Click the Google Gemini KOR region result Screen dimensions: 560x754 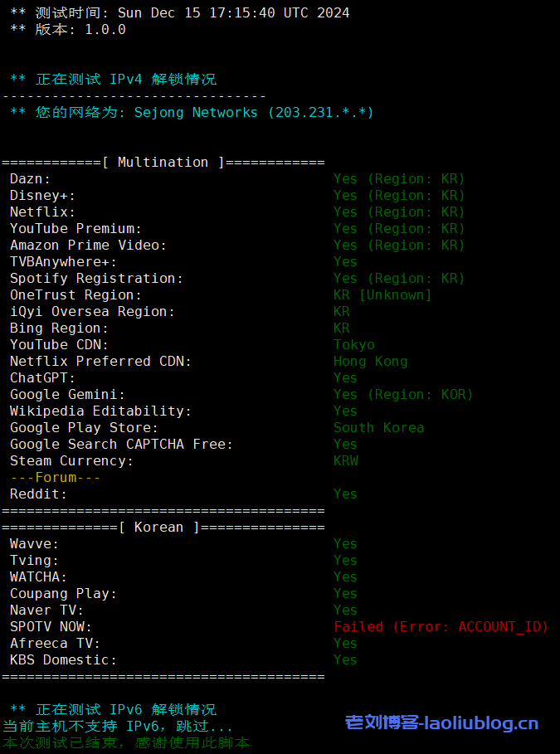402,395
